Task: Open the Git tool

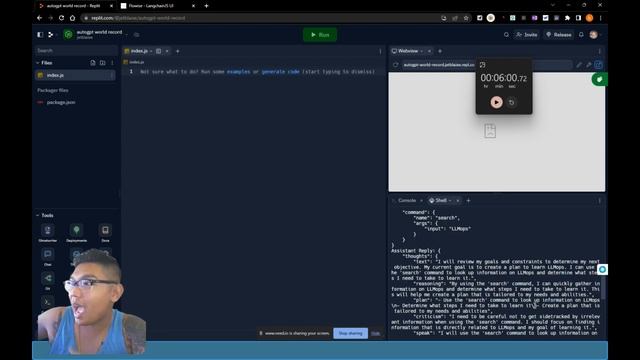Action: [x=48, y=281]
